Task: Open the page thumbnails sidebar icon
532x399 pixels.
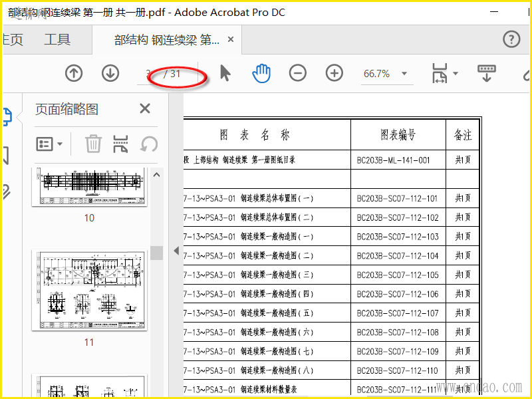Action: (7, 117)
